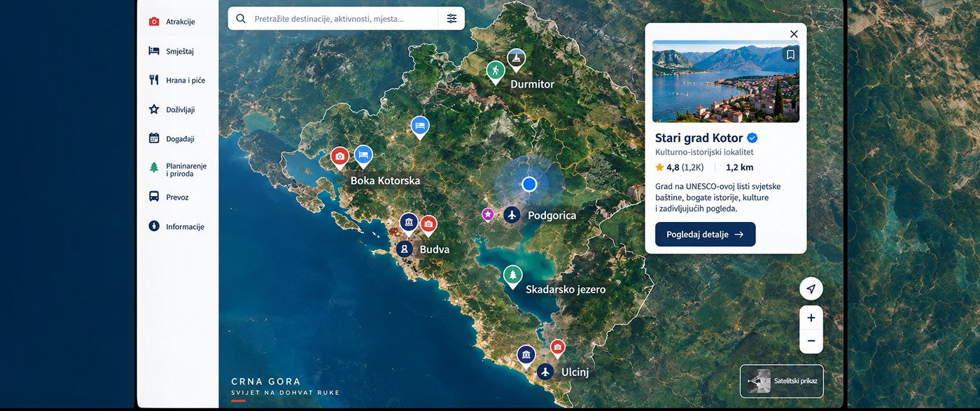Screen dimensions: 980x411
Task: Select the dark pin left of Budva label
Action: point(404,249)
